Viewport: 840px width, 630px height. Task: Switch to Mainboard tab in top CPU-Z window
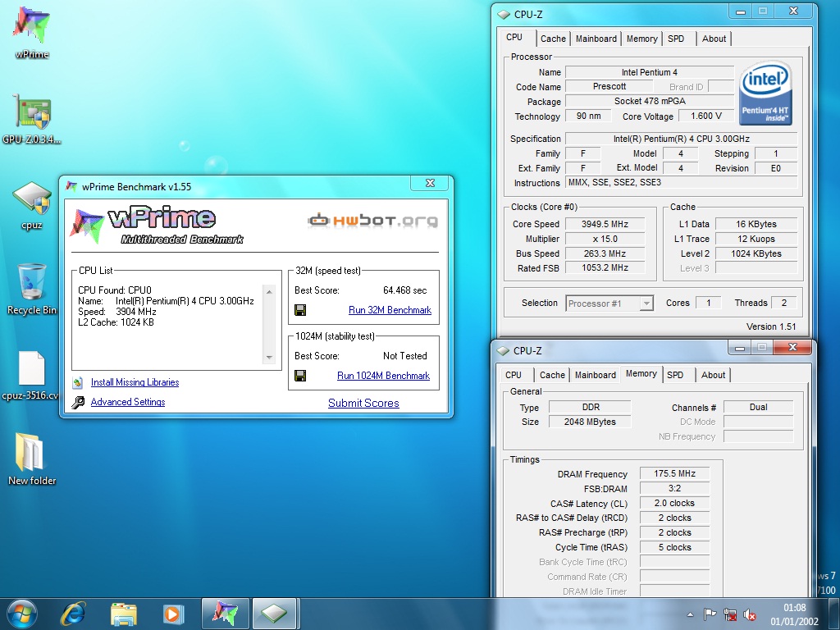(596, 39)
